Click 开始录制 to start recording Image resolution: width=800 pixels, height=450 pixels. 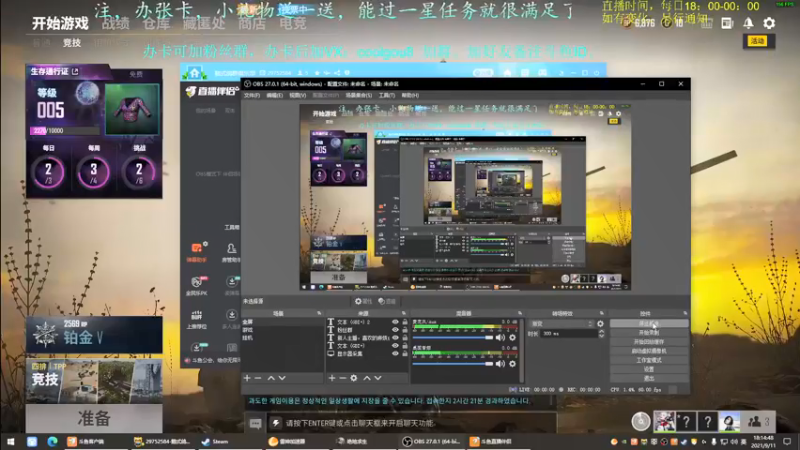point(649,333)
